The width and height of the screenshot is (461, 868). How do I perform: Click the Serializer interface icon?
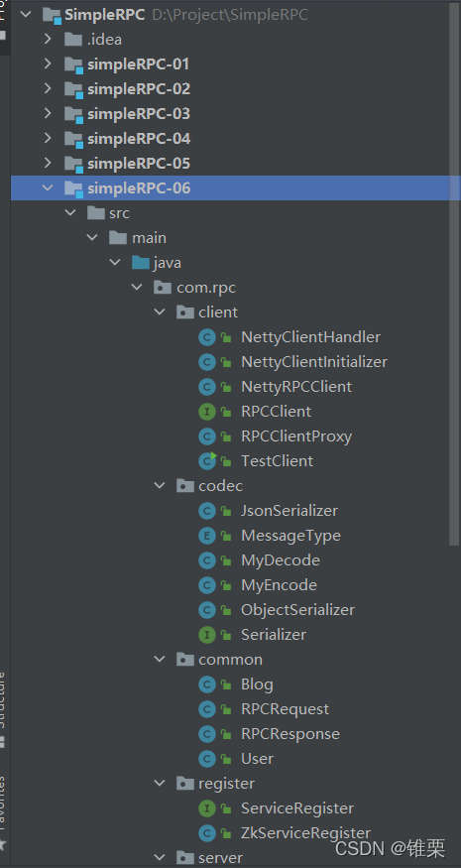pyautogui.click(x=207, y=635)
